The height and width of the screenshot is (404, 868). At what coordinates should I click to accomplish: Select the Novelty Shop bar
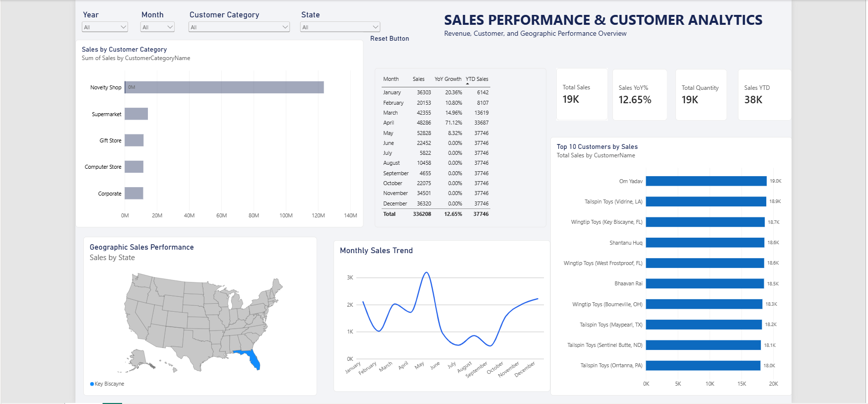click(224, 87)
